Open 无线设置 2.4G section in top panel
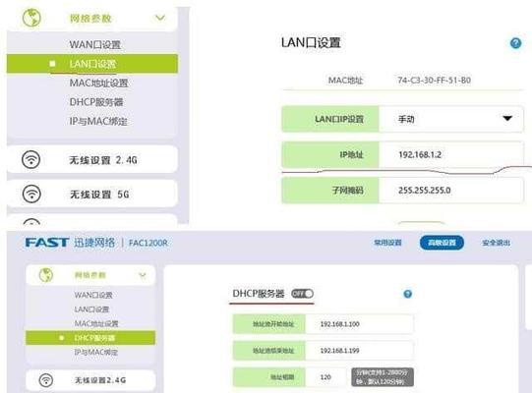Viewport: 532px width, 393px height. pyautogui.click(x=92, y=159)
